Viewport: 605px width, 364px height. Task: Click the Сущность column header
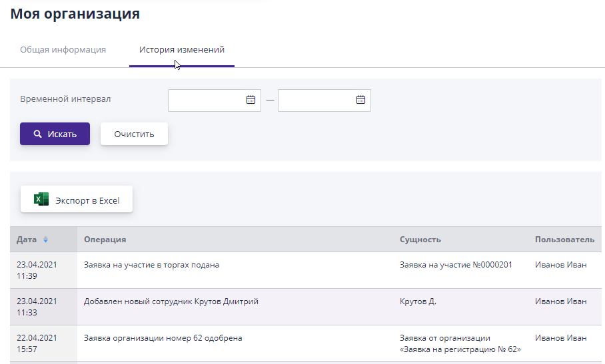pos(420,240)
